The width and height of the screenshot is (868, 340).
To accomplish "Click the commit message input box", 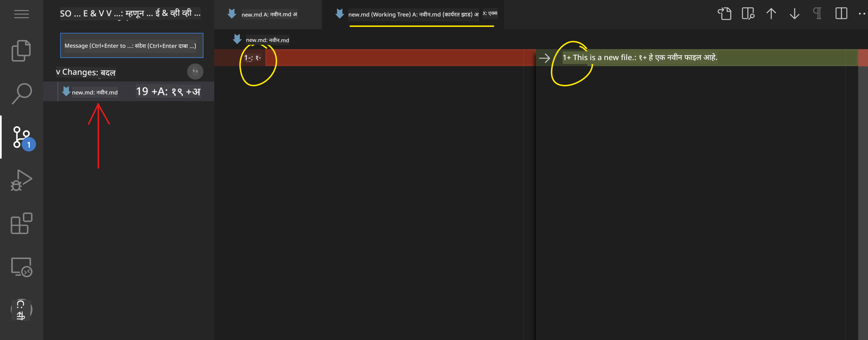I will (131, 46).
